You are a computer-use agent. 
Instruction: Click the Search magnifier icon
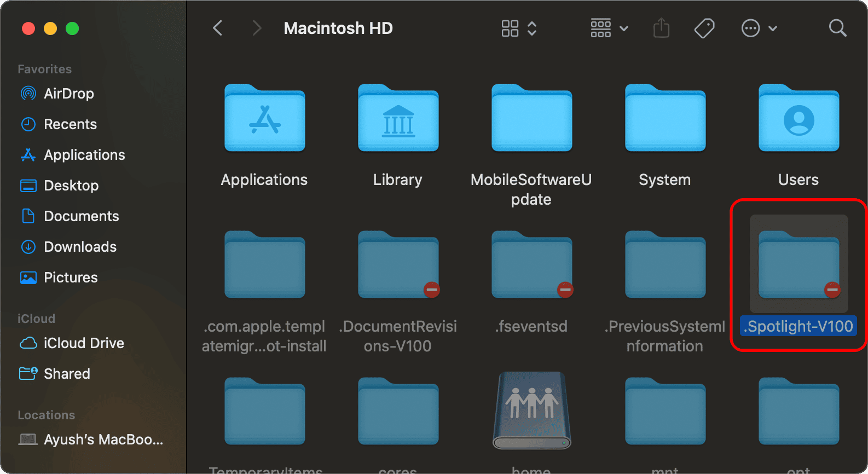tap(837, 28)
